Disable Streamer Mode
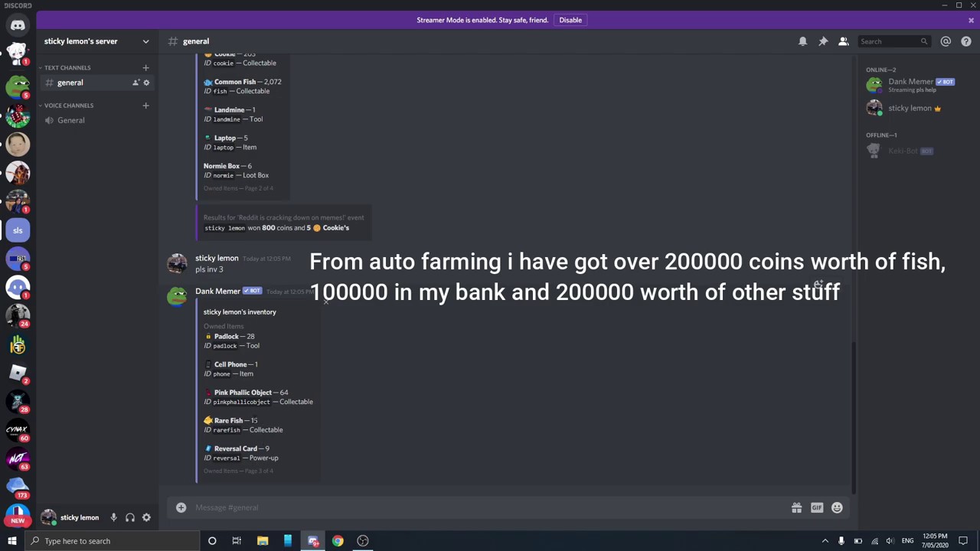 570,20
